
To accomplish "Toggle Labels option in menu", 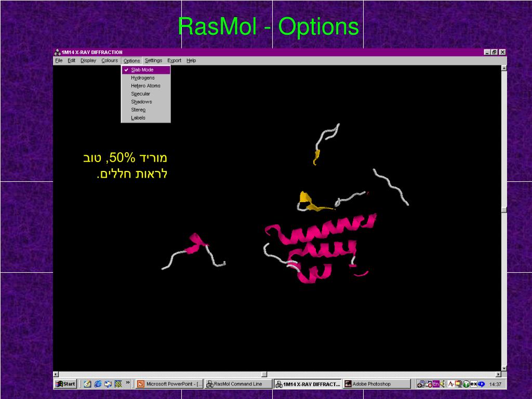I will (x=146, y=118).
